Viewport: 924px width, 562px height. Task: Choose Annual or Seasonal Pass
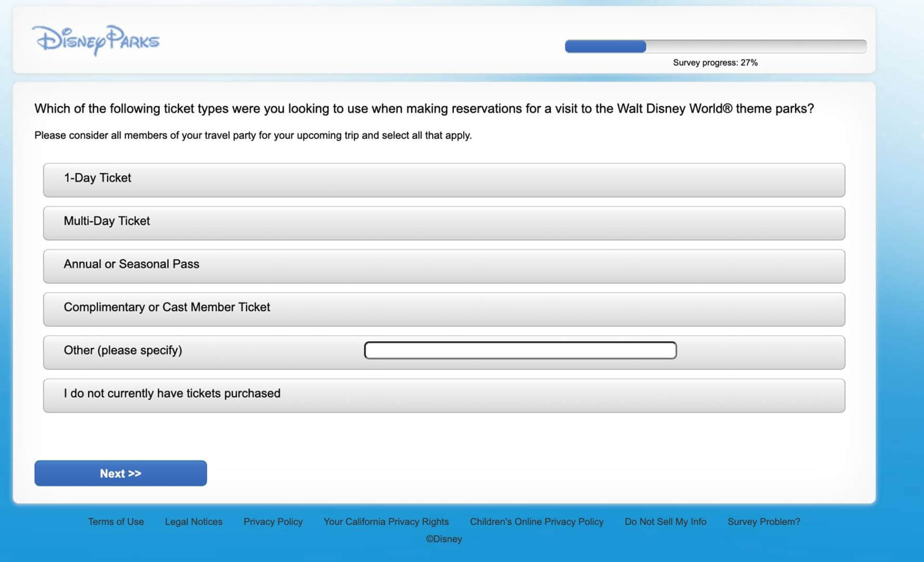[x=444, y=266]
